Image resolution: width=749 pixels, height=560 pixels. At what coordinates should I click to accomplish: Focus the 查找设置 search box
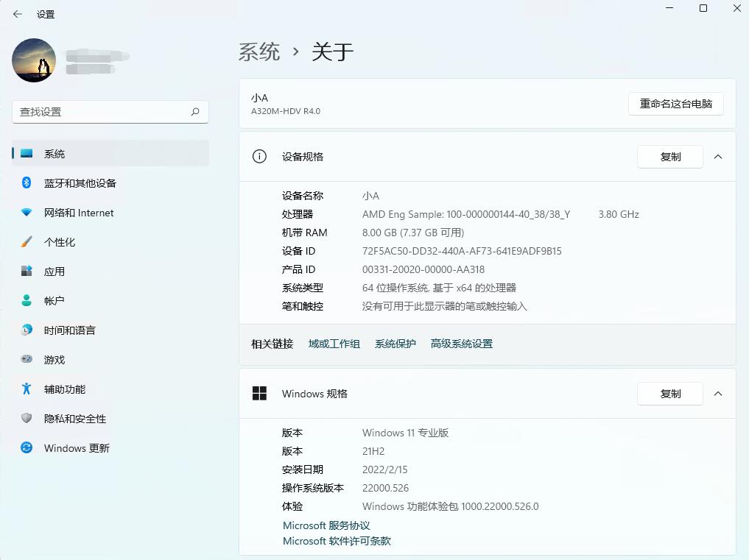[110, 112]
